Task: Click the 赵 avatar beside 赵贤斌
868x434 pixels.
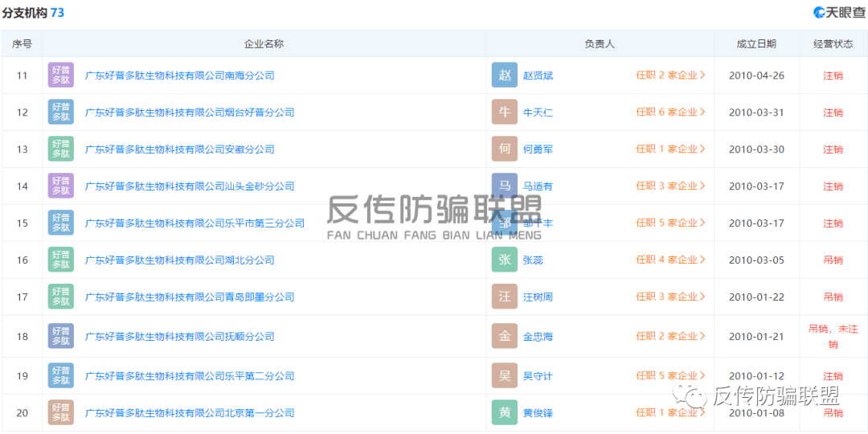Action: click(x=505, y=76)
